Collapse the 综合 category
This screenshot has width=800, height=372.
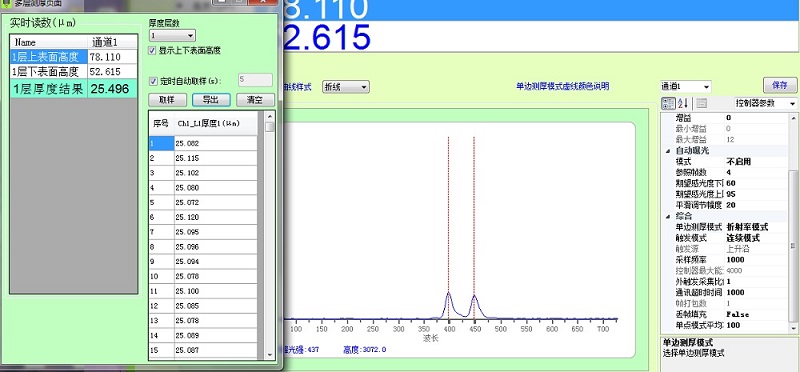[668, 216]
